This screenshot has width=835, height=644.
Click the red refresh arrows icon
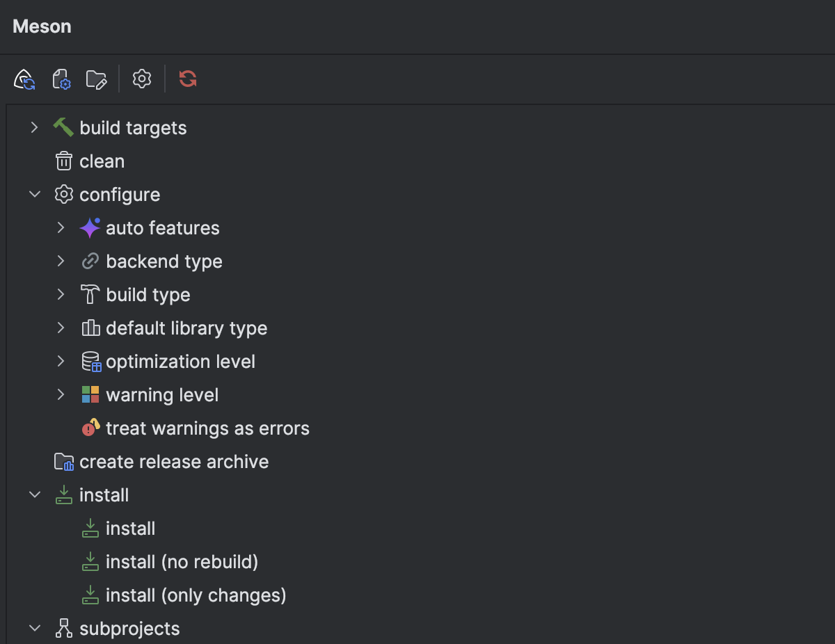[x=188, y=79]
